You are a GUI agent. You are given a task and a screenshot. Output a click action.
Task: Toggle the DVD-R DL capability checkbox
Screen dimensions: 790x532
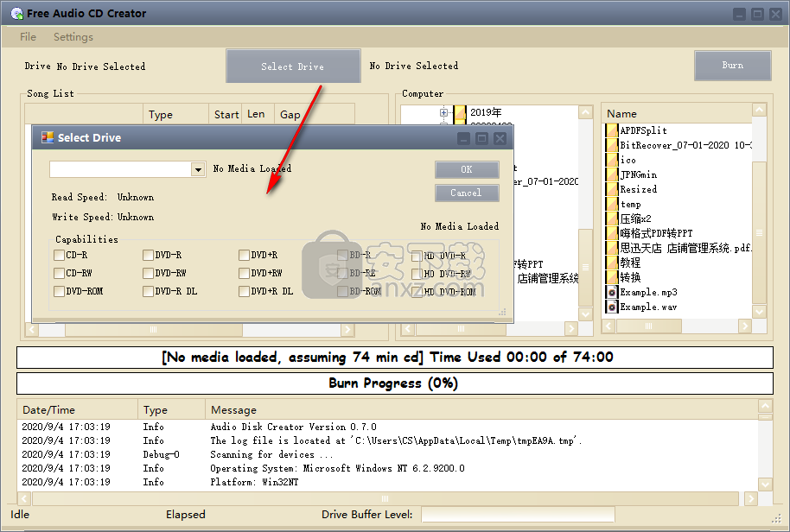[x=148, y=291]
